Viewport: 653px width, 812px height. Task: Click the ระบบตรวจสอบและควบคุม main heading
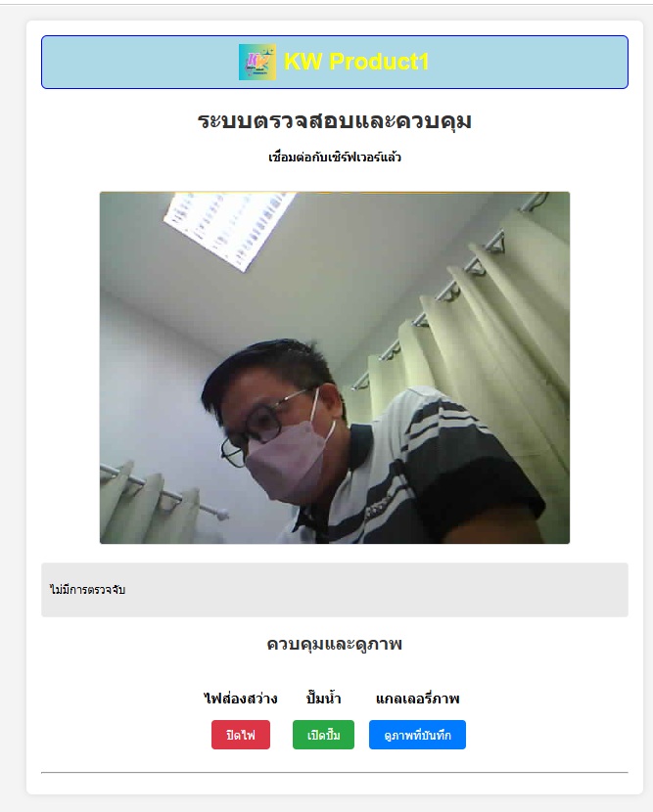335,120
